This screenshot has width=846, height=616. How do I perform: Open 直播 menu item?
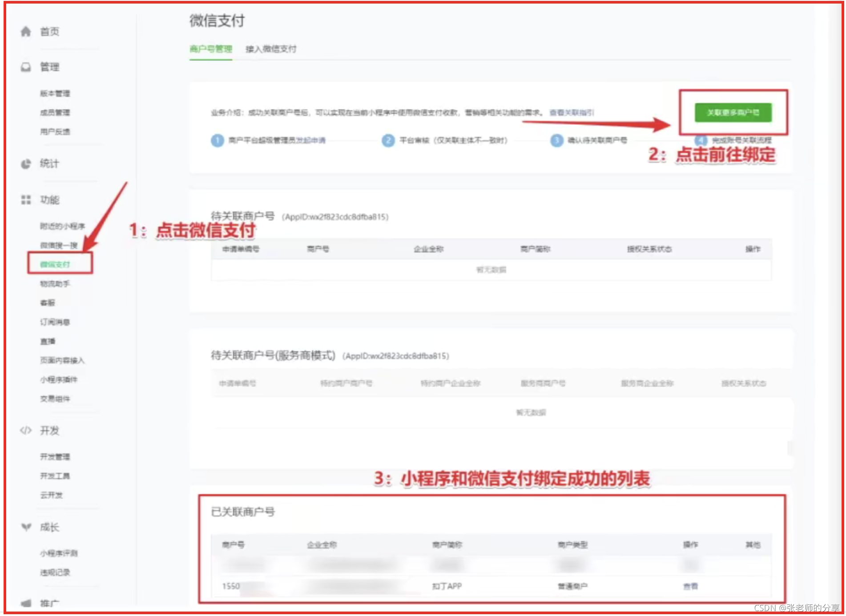(48, 341)
